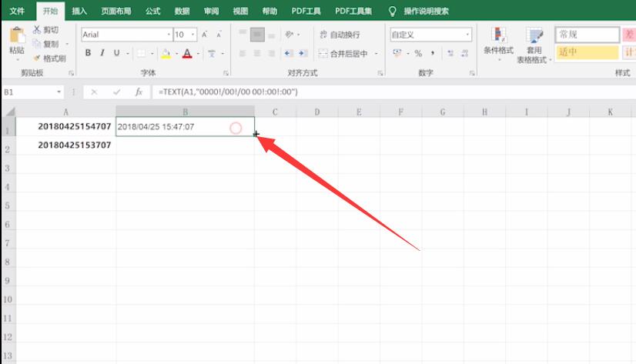Click the Select All corner triangle
The image size is (636, 364).
tap(9, 112)
